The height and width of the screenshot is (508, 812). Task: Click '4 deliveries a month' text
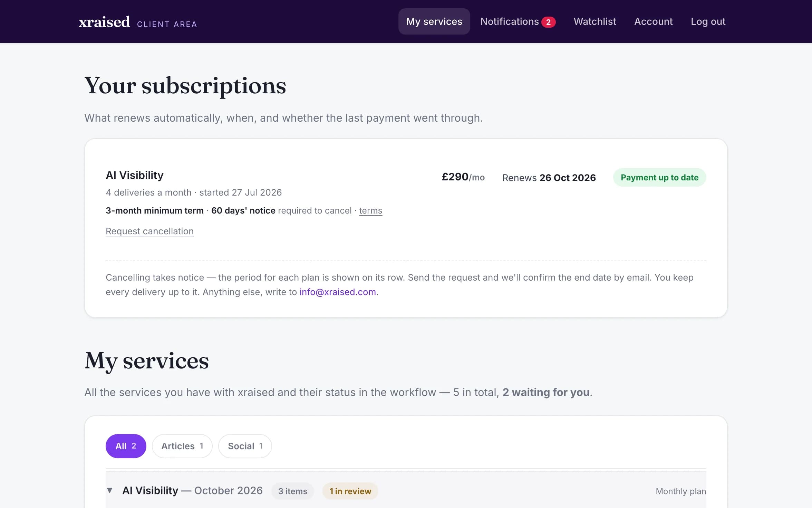(x=148, y=192)
